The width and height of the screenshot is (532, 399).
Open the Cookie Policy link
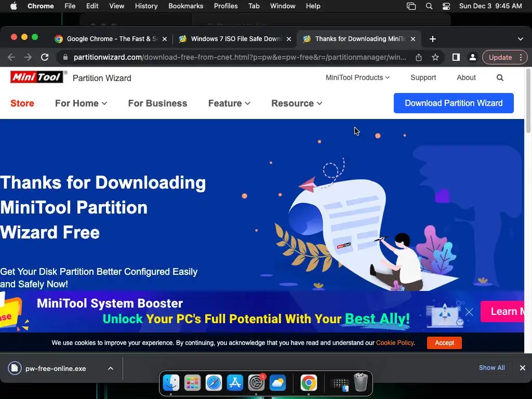tap(395, 343)
